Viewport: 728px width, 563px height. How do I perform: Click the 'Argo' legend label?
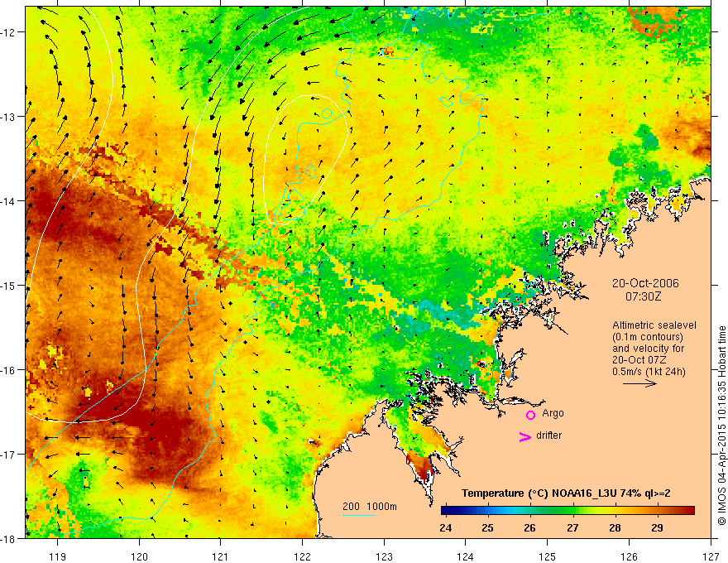(x=553, y=413)
